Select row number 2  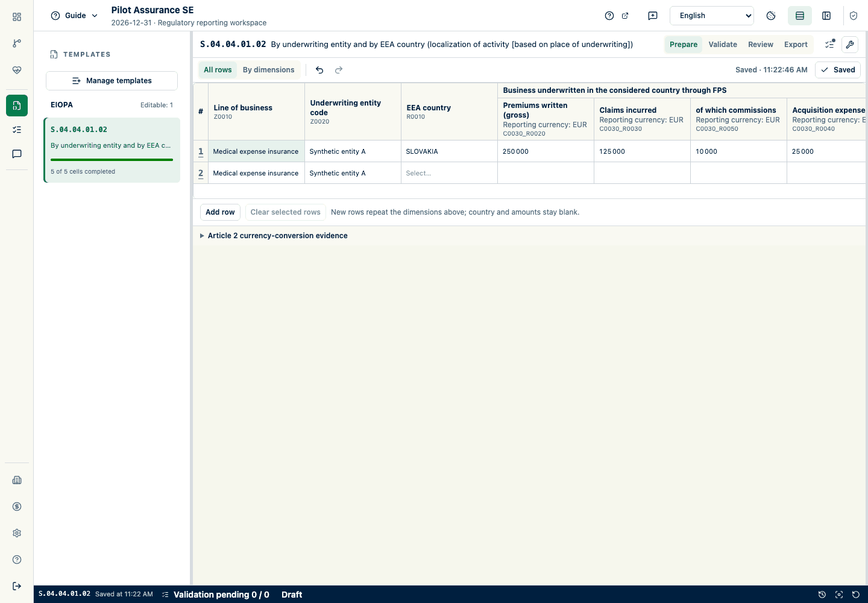201,173
